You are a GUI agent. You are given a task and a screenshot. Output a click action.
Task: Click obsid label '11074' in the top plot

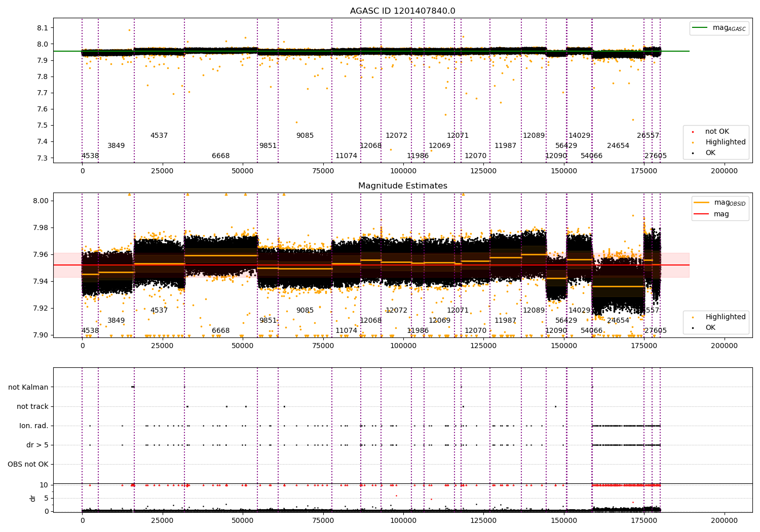pyautogui.click(x=347, y=156)
